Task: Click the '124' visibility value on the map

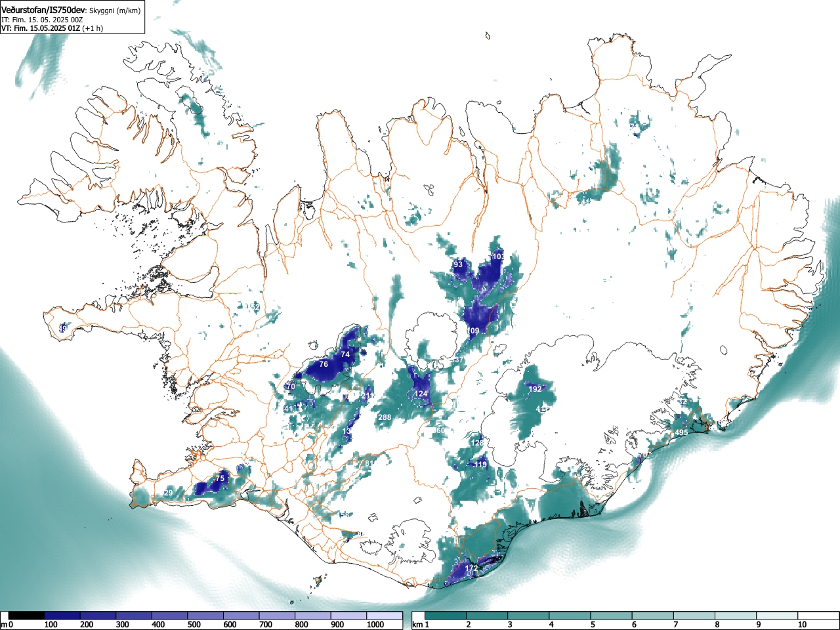Action: (x=421, y=394)
